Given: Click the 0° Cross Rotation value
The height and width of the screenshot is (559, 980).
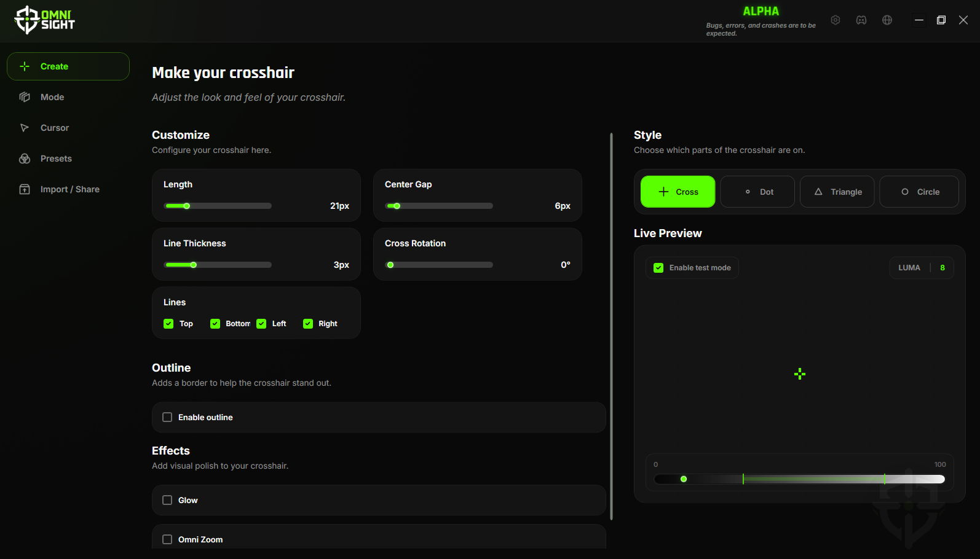Looking at the screenshot, I should point(566,265).
